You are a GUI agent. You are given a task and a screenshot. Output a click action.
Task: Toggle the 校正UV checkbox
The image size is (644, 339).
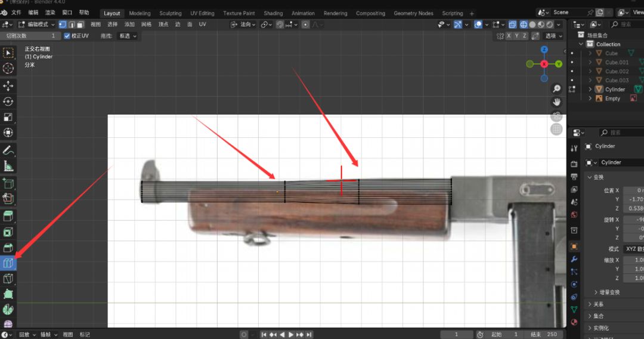[67, 36]
